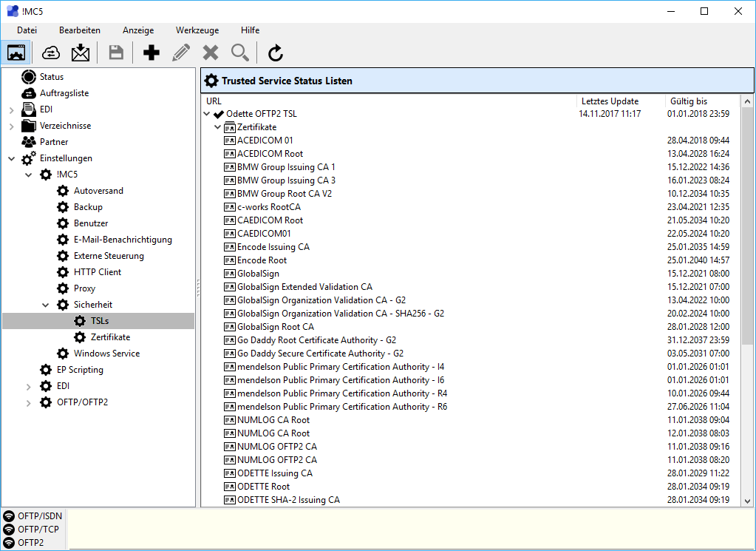The width and height of the screenshot is (756, 551).
Task: Open HTTP Client settings
Action: [x=98, y=272]
